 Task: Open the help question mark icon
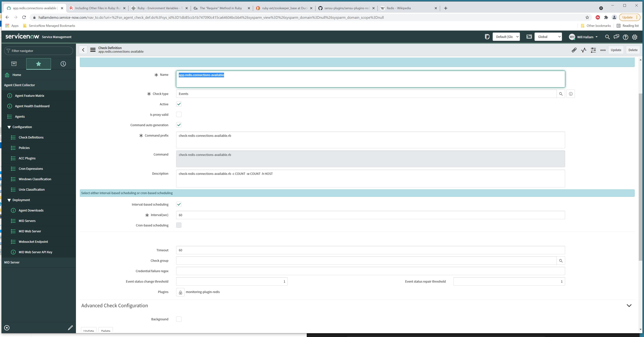[625, 37]
